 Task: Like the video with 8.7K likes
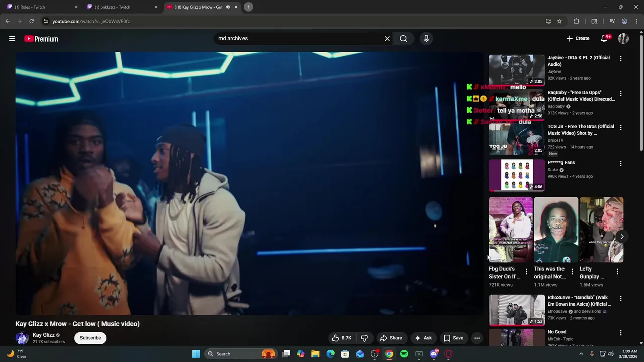pos(341,338)
